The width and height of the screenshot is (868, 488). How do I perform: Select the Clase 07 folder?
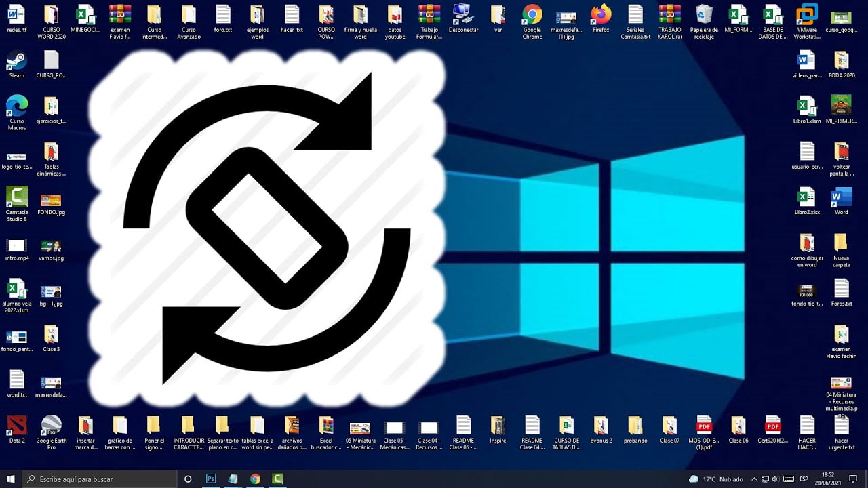(x=670, y=428)
